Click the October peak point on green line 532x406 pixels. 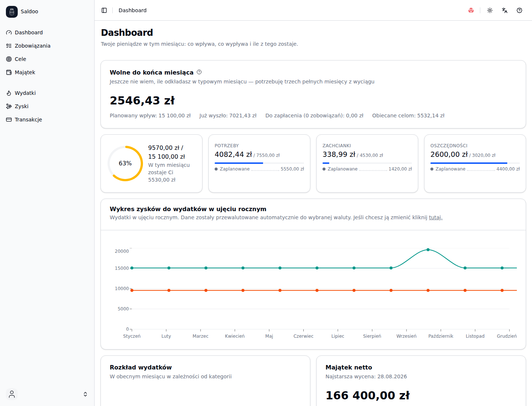(x=428, y=250)
